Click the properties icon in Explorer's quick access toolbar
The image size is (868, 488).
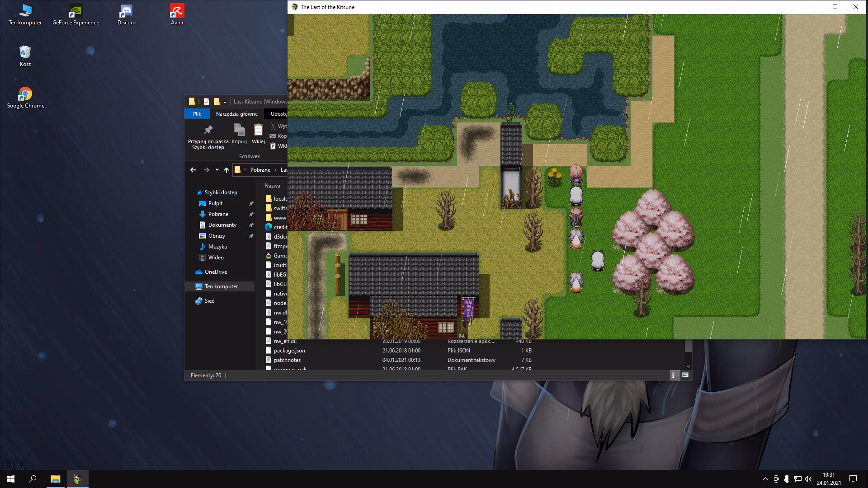(207, 102)
